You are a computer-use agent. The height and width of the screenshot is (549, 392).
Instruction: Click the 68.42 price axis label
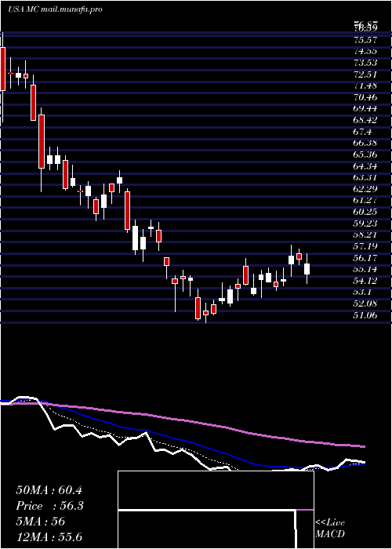tap(365, 121)
